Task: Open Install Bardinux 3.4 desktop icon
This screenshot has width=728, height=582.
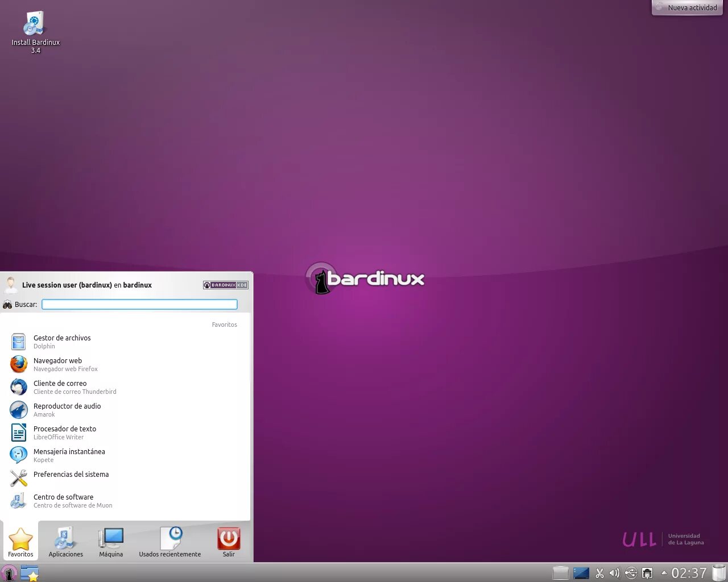Action: click(x=35, y=32)
